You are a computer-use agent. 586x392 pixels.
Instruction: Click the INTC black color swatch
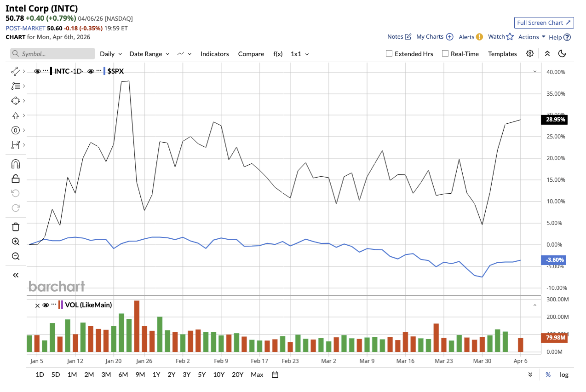point(51,71)
